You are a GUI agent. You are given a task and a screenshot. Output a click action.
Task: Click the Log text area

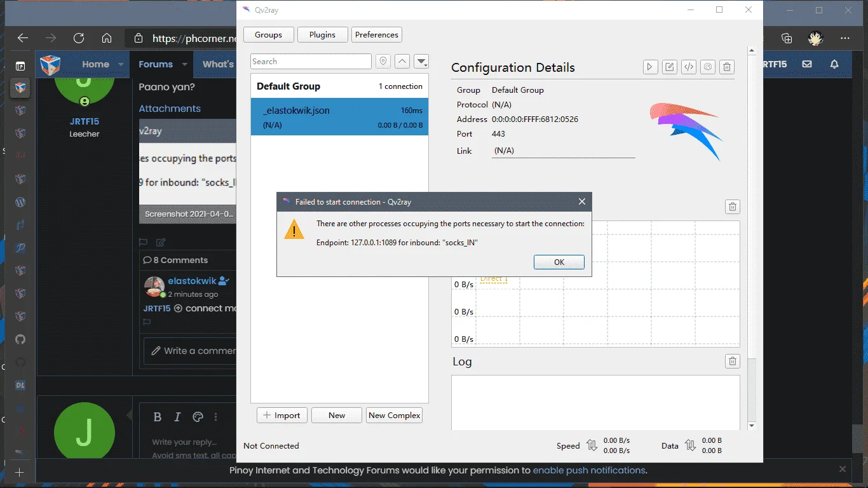tap(595, 402)
